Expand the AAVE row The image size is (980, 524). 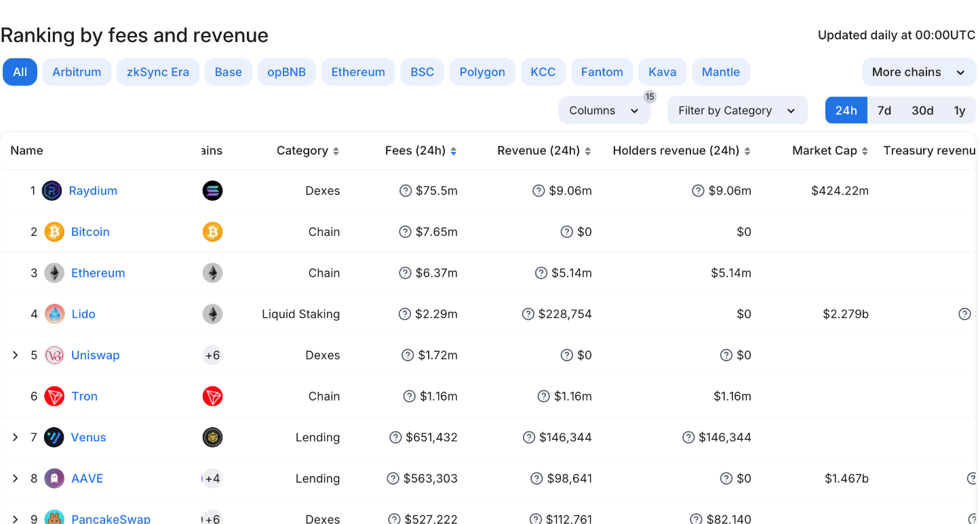pyautogui.click(x=16, y=479)
